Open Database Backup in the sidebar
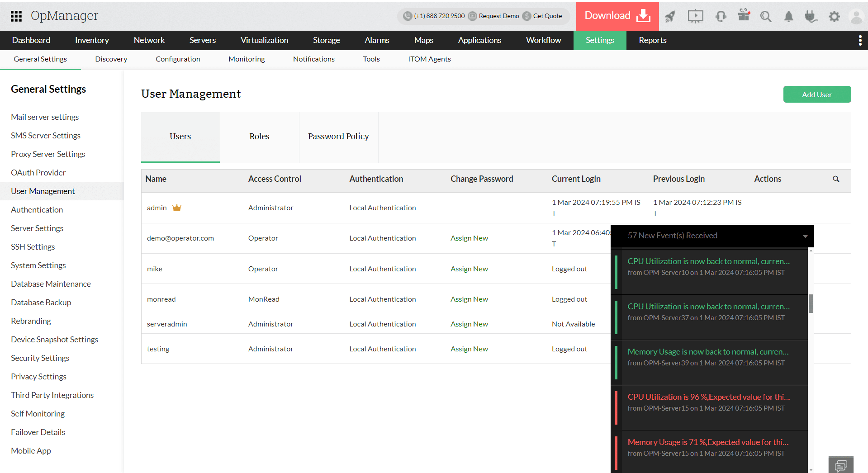The width and height of the screenshot is (868, 473). pyautogui.click(x=41, y=303)
